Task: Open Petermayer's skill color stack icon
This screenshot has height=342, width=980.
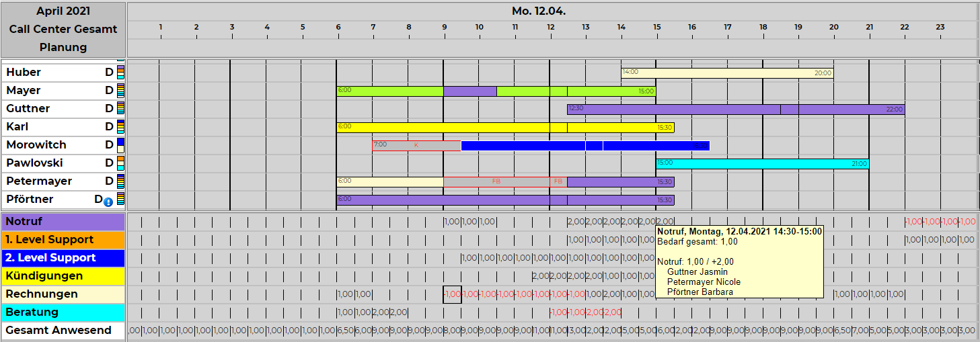Action: pyautogui.click(x=120, y=181)
